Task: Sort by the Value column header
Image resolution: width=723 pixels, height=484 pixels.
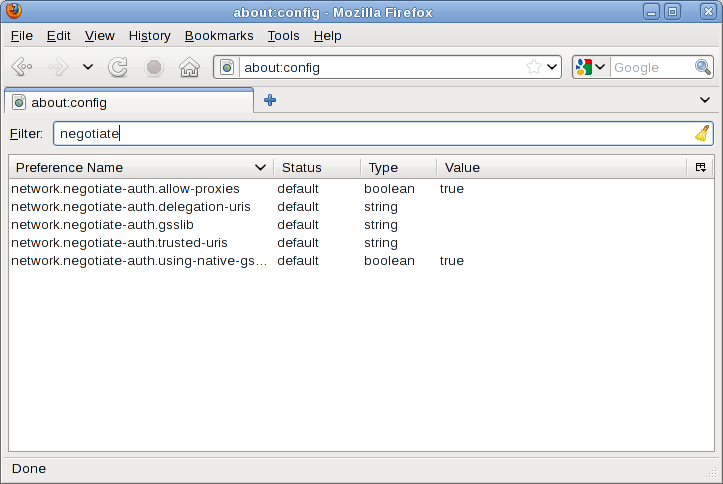Action: [x=562, y=167]
